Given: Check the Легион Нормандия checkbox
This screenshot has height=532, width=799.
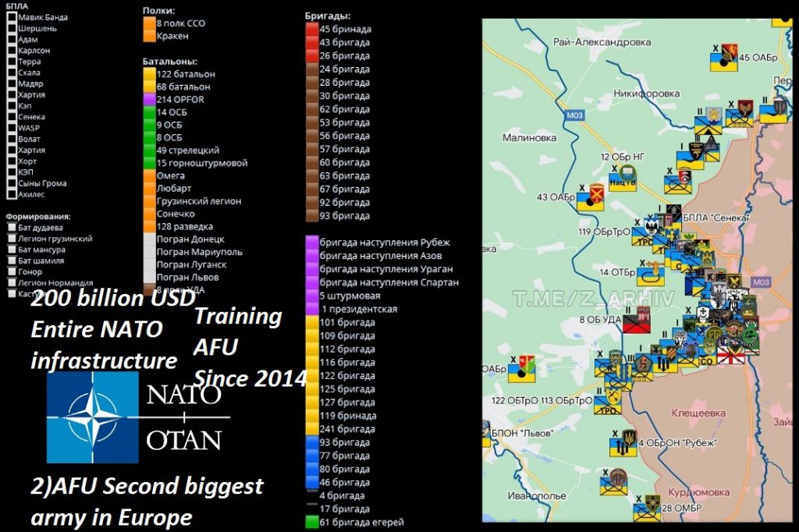Looking at the screenshot, I should pos(12,282).
